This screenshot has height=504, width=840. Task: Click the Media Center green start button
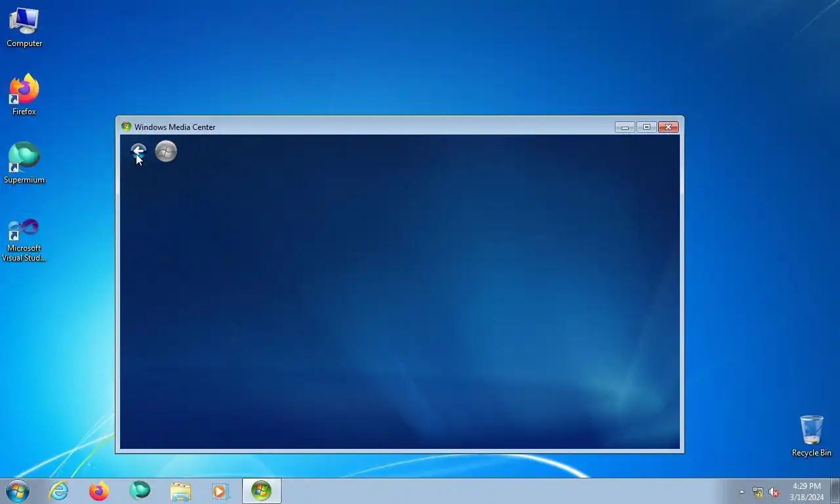[166, 152]
